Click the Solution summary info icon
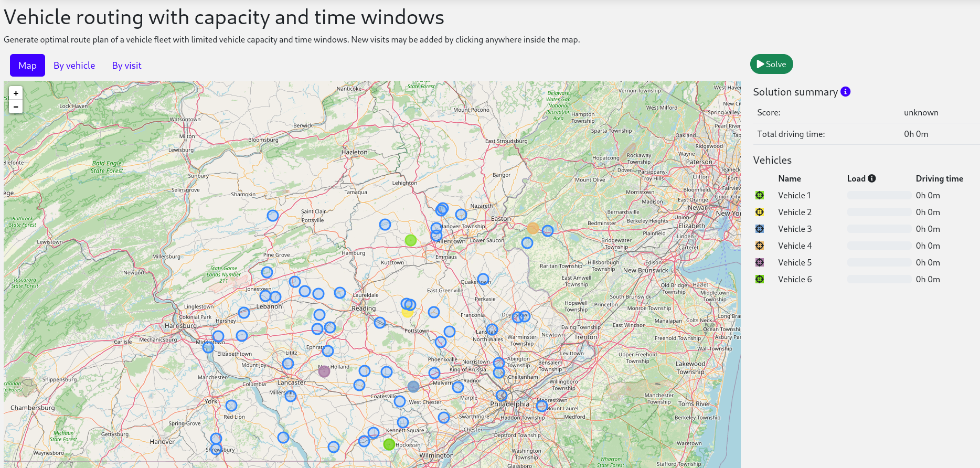 845,92
